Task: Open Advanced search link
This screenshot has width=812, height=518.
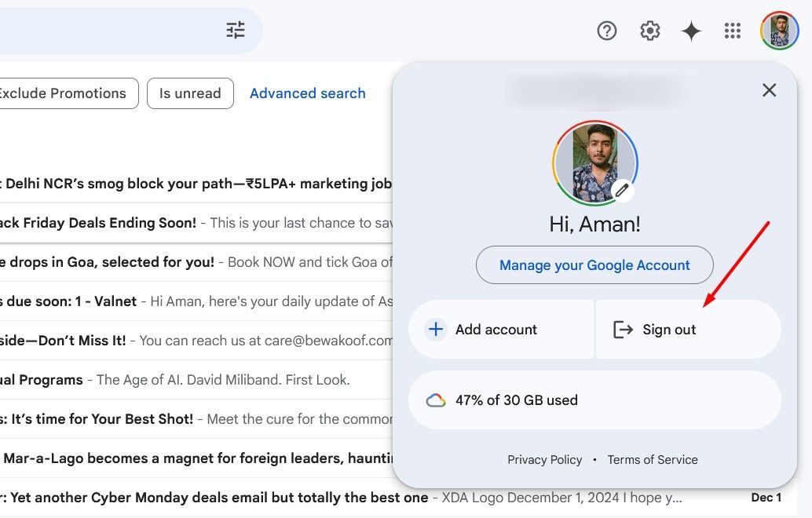Action: coord(307,93)
